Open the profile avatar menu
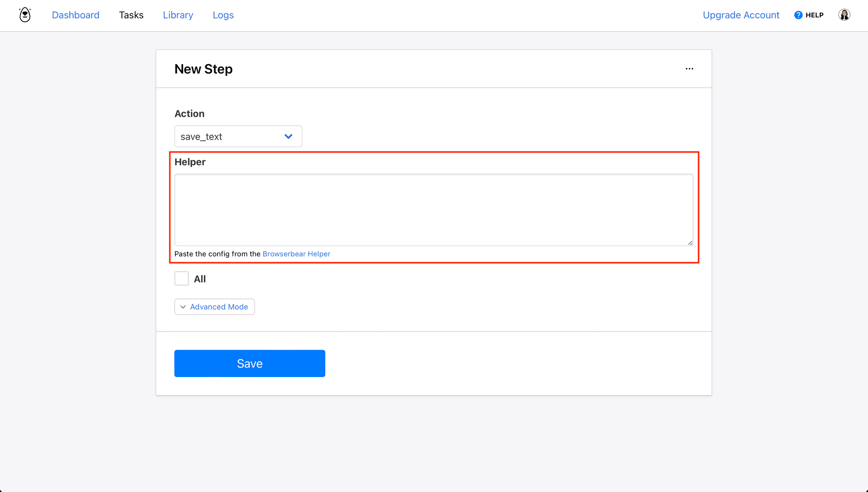This screenshot has width=868, height=492. coord(844,14)
